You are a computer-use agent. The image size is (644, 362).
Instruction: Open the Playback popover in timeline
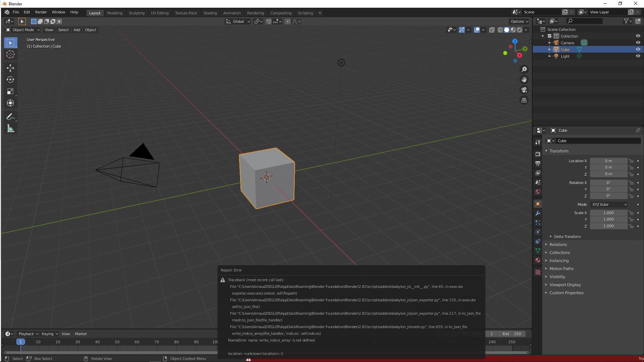[28, 334]
